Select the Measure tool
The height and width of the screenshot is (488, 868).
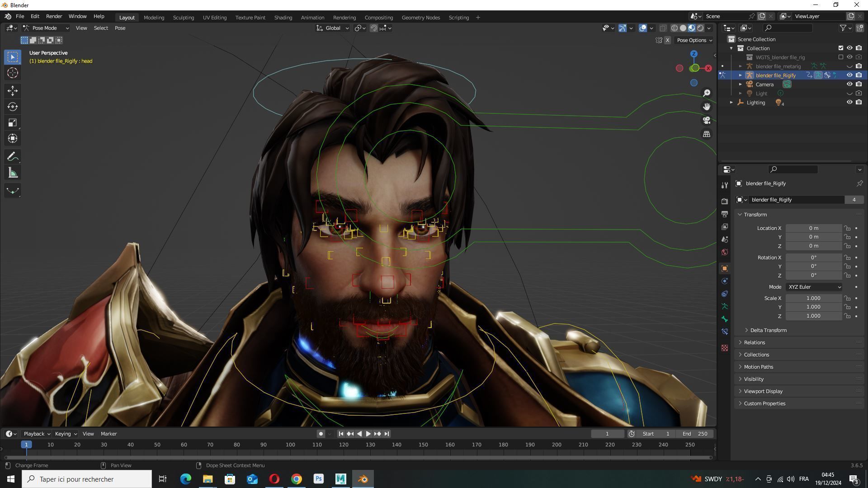pyautogui.click(x=13, y=173)
